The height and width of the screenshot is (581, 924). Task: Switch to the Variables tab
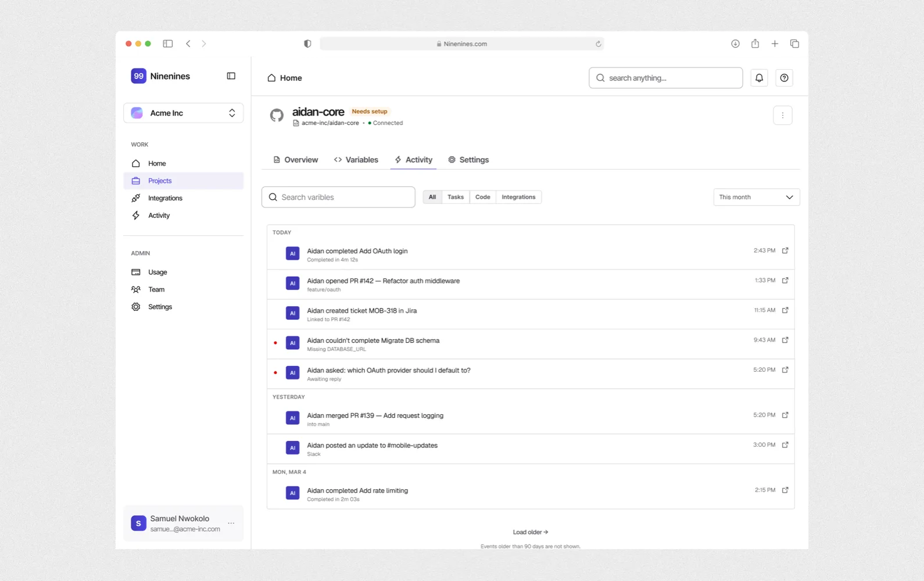point(356,160)
